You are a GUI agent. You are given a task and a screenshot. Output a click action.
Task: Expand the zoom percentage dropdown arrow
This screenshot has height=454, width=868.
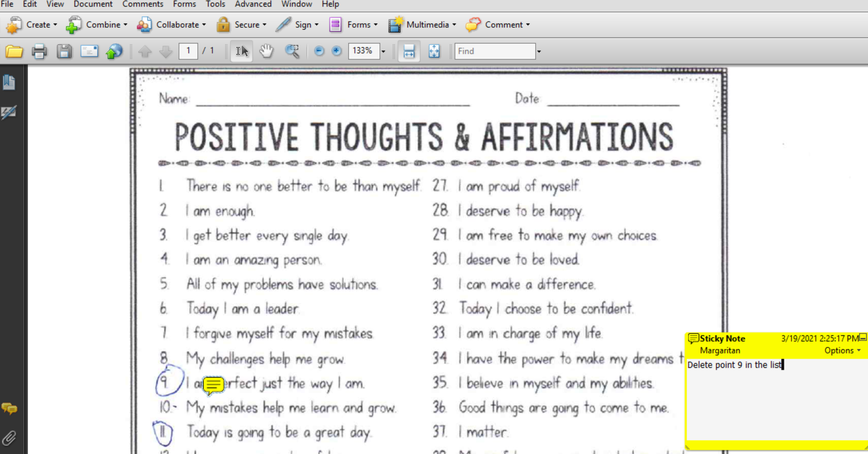383,51
